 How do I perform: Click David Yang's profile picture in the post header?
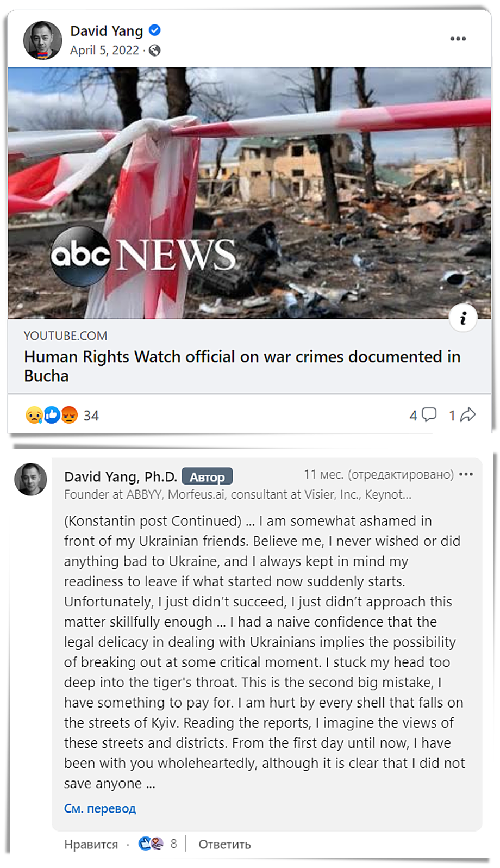coord(42,40)
